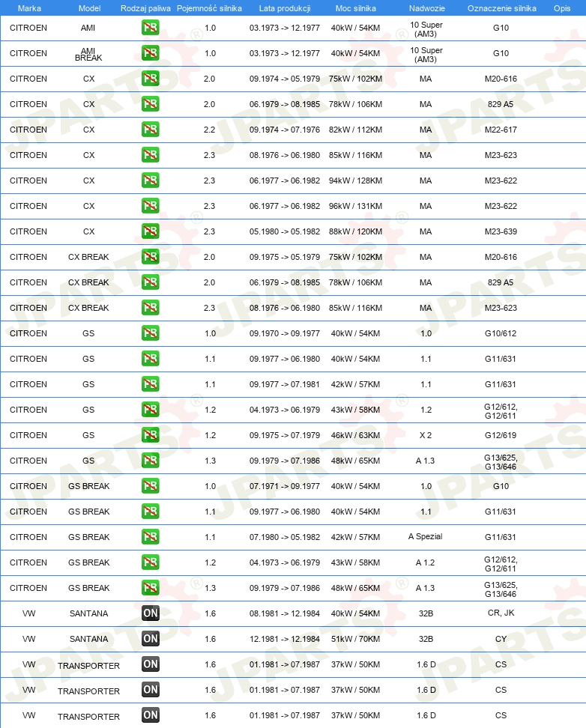
Task: Click the petrol icon for the GS BREAK 1.0 row
Action: tap(150, 486)
